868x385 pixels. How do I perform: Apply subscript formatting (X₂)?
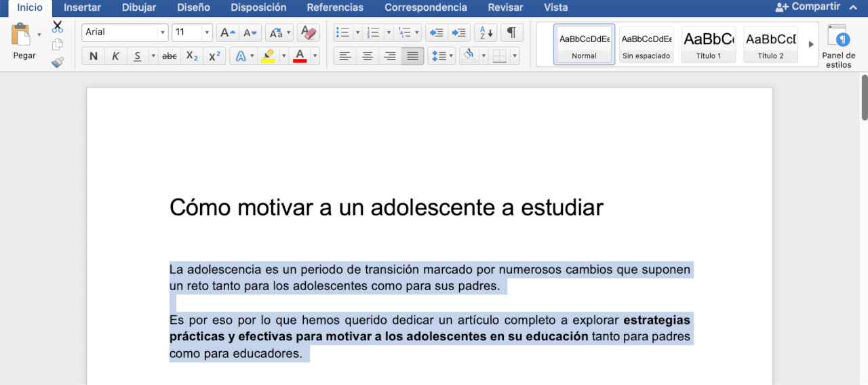(x=192, y=56)
